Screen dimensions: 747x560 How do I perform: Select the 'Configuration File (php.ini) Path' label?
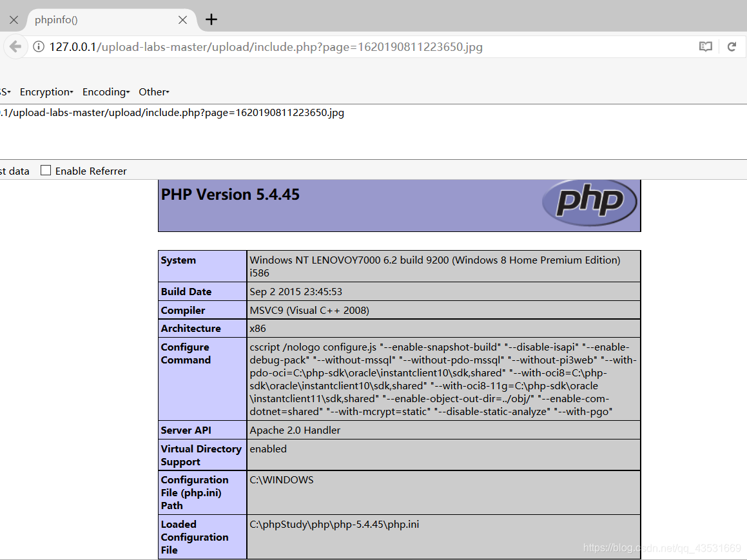pos(195,492)
